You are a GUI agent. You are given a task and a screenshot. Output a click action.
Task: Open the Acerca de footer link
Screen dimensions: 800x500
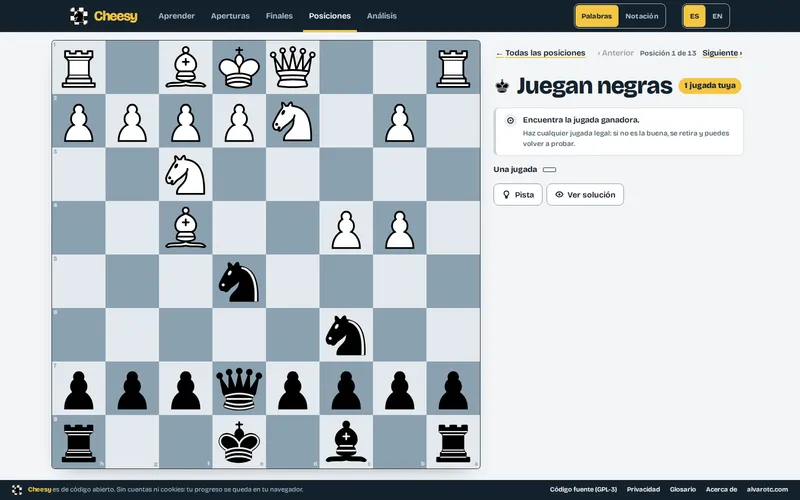[x=721, y=489]
